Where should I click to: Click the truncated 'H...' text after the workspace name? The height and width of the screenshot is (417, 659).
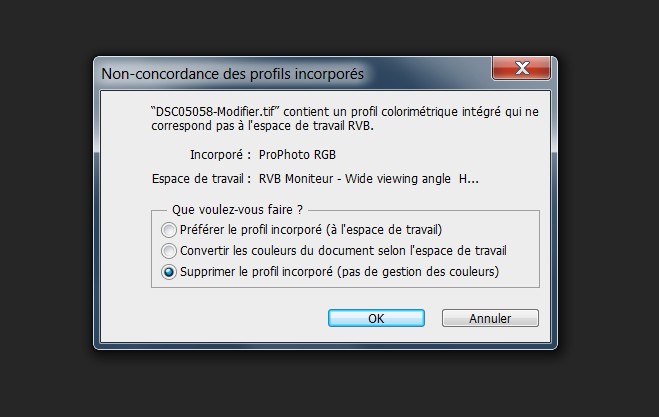click(469, 179)
